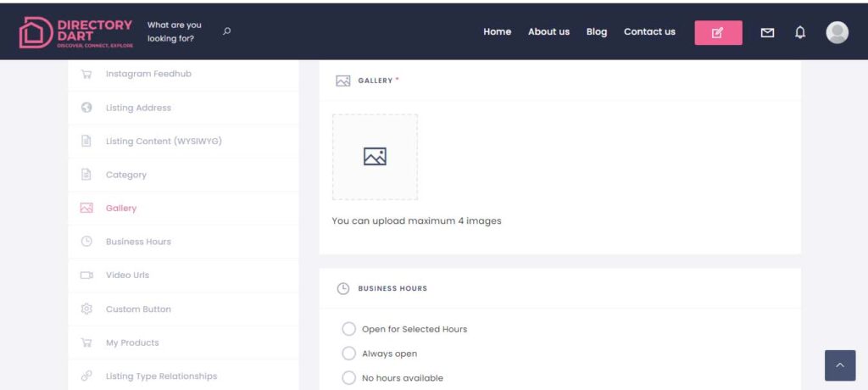This screenshot has width=868, height=390.
Task: Open the pink add listing button
Action: click(718, 33)
